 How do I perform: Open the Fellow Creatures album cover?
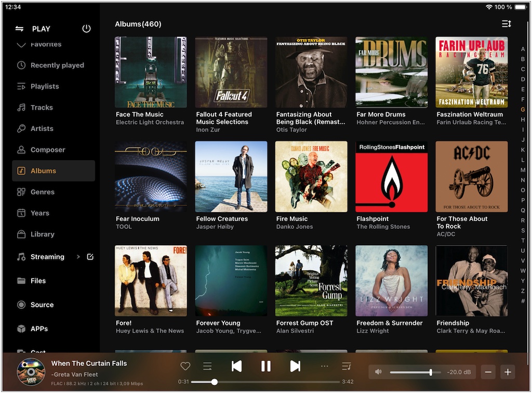pos(231,176)
